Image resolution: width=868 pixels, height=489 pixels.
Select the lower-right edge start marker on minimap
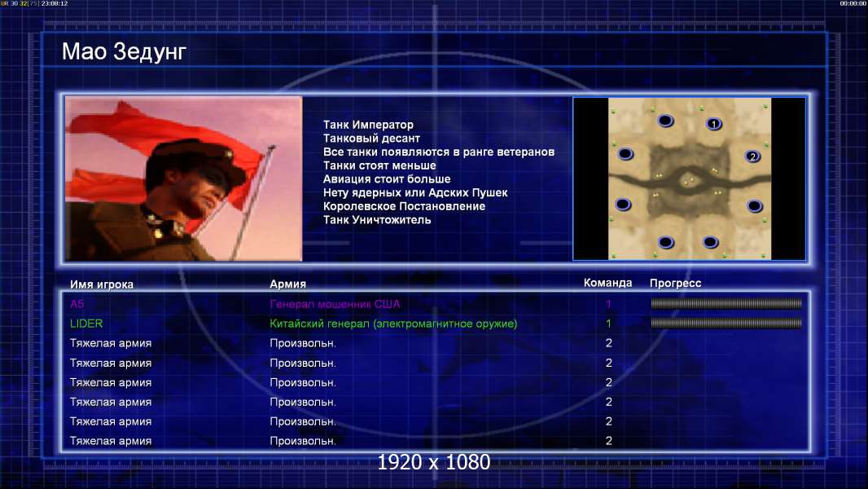click(x=755, y=206)
